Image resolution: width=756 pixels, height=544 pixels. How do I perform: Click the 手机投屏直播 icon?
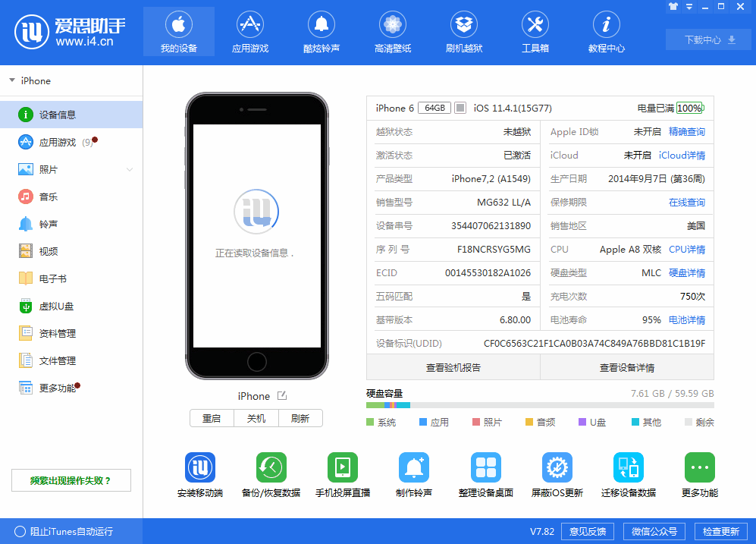[x=343, y=467]
